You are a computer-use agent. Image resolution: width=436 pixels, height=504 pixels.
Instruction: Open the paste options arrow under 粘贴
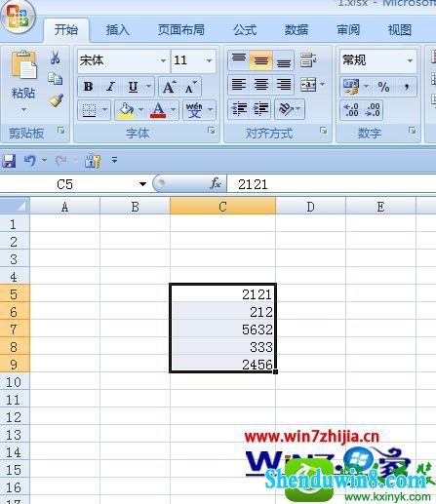pos(23,109)
